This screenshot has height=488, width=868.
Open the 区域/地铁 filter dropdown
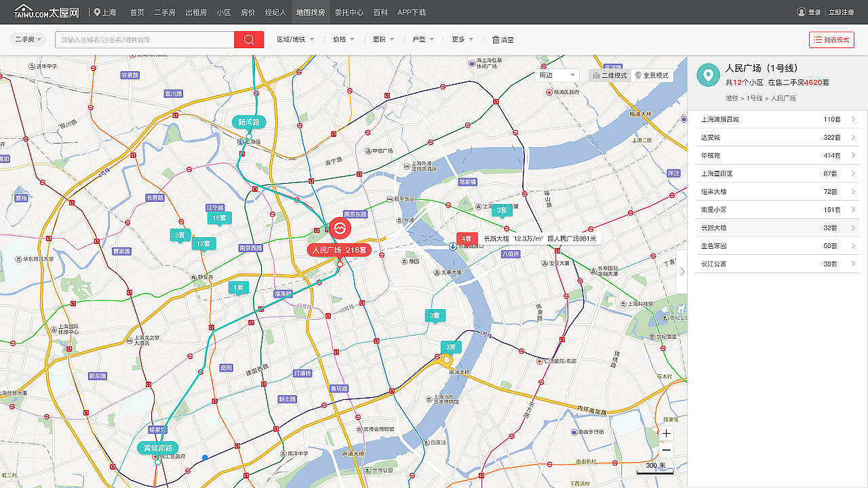click(x=296, y=40)
